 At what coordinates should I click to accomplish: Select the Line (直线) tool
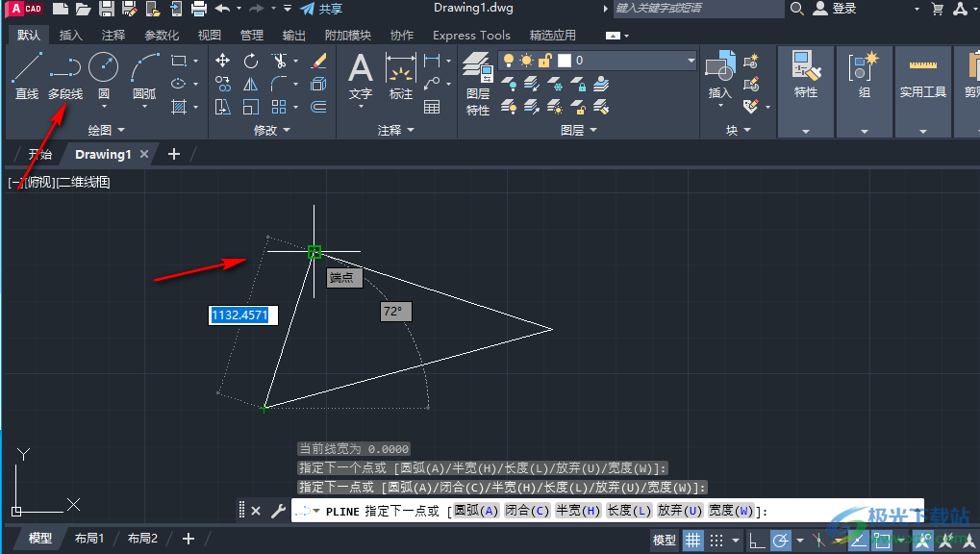(x=27, y=76)
